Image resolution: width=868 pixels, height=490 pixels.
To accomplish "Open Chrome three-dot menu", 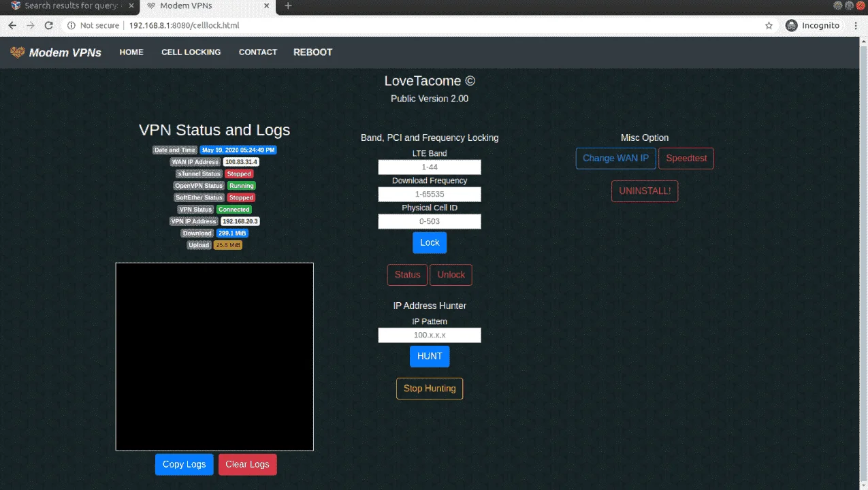I will pyautogui.click(x=855, y=25).
